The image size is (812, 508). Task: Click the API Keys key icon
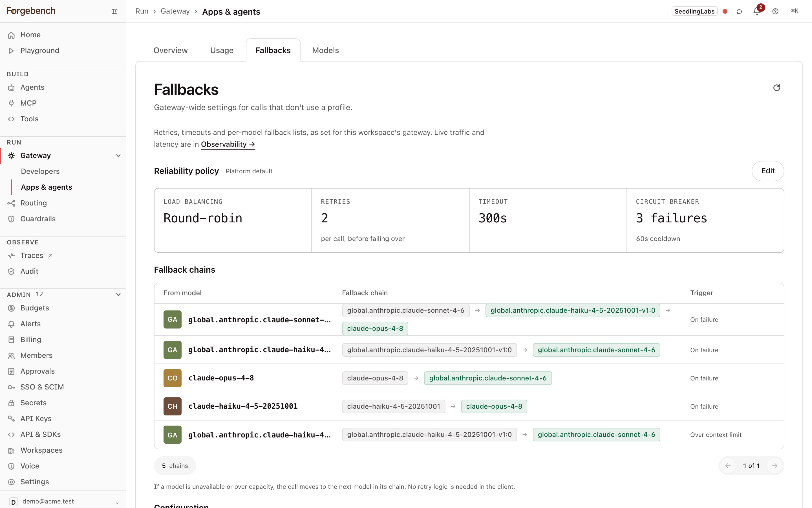11,419
